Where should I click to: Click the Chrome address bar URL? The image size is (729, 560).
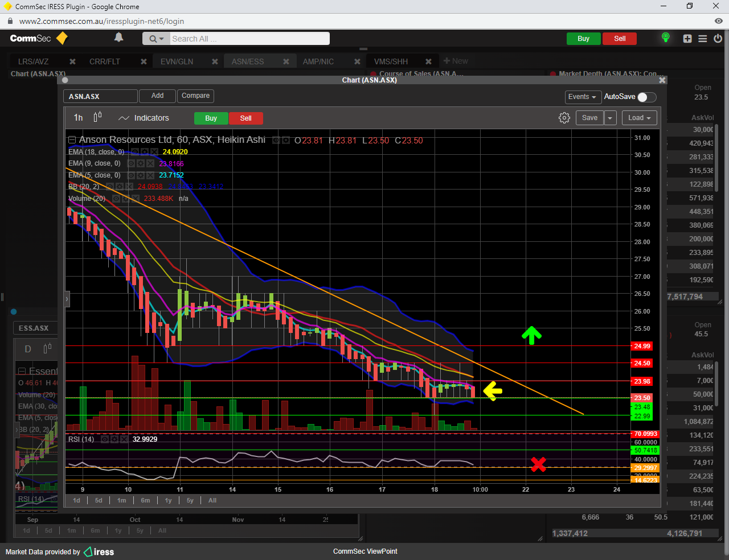click(101, 21)
